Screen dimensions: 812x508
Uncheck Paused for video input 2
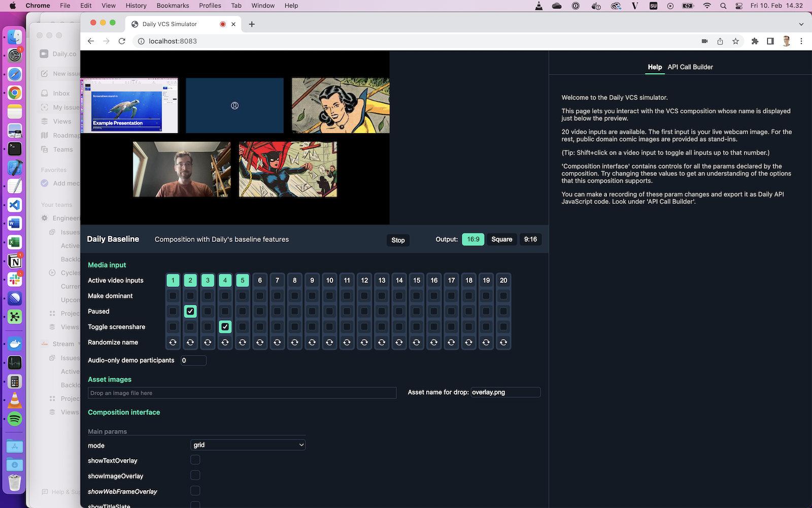point(190,311)
